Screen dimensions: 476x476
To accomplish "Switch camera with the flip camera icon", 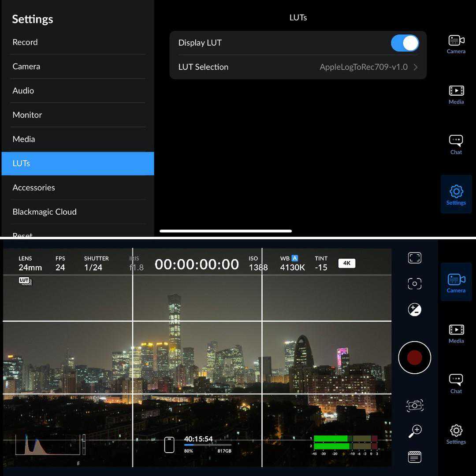I will [414, 405].
